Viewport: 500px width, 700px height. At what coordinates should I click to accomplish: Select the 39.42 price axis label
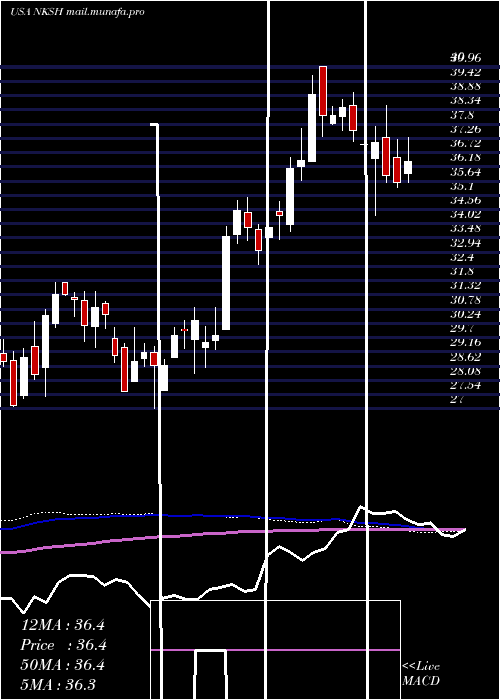tap(465, 72)
